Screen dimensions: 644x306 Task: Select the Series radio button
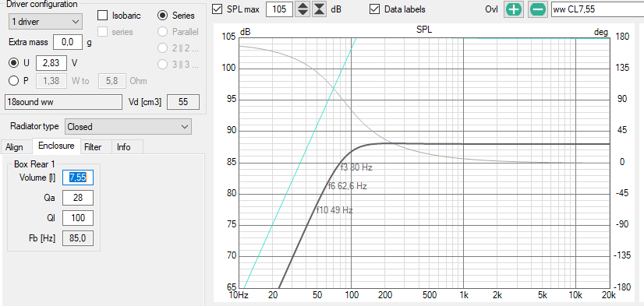pyautogui.click(x=163, y=16)
